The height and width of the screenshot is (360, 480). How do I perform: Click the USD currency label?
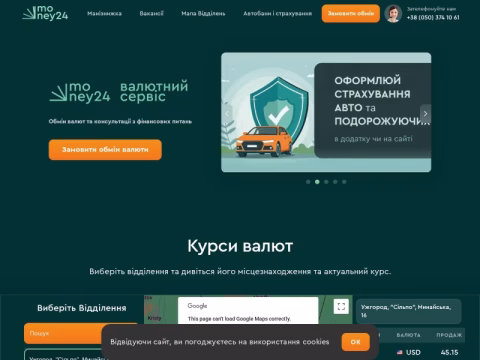[413, 352]
